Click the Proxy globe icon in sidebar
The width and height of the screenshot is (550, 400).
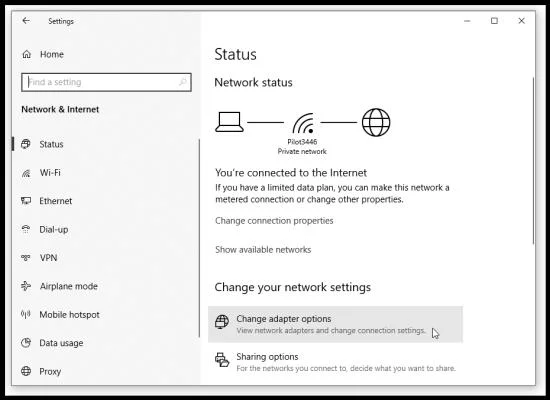(x=26, y=371)
